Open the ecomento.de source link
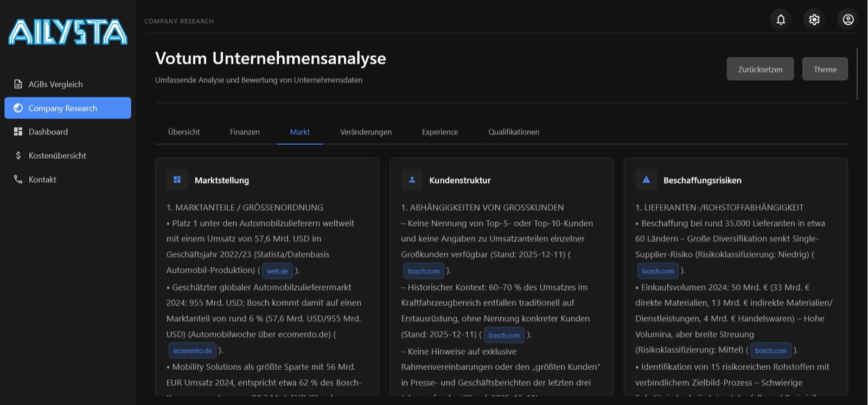Image resolution: width=868 pixels, height=405 pixels. [193, 351]
